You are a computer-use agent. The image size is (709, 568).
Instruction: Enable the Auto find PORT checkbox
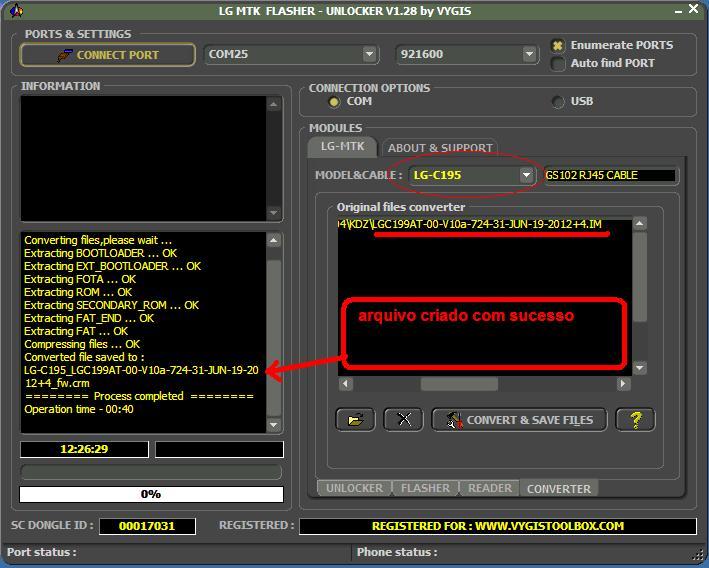pos(558,63)
